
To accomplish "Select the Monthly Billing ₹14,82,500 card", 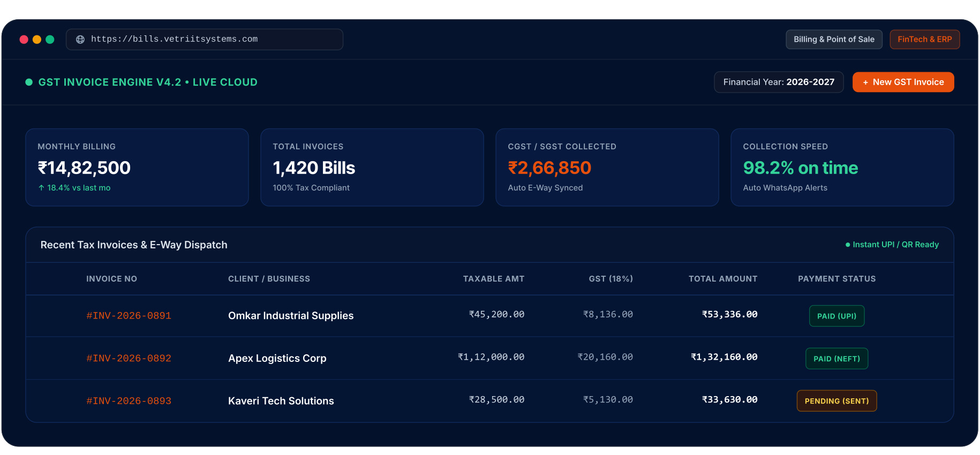I will pos(137,168).
